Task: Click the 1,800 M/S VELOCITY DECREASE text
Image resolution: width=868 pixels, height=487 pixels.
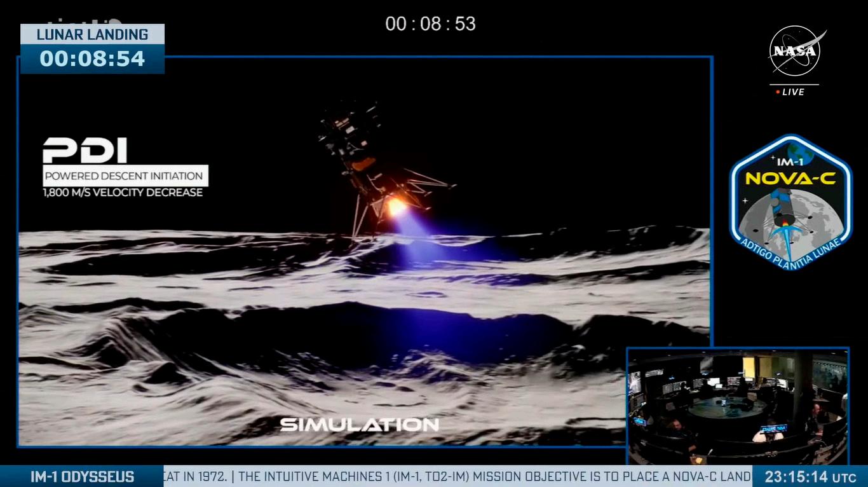Action: coord(123,193)
